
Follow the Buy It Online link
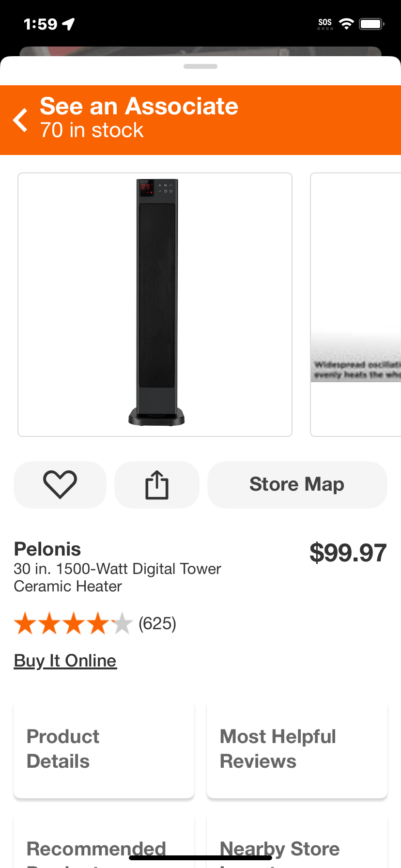pos(65,661)
